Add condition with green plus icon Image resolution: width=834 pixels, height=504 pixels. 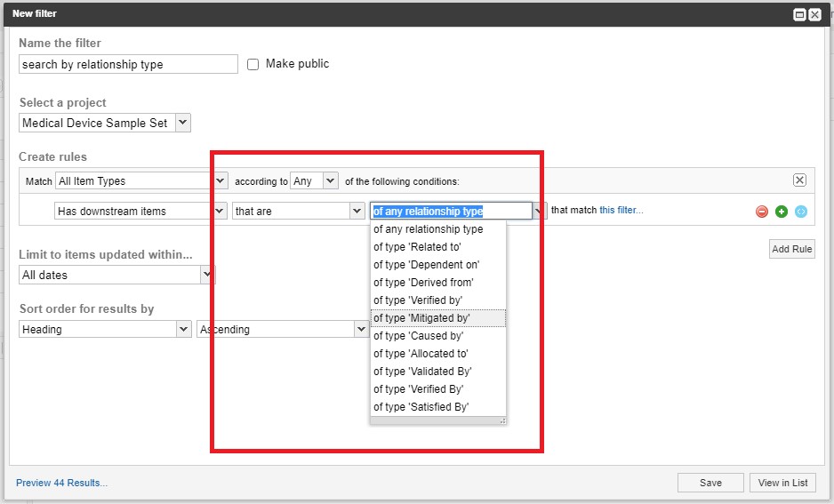(x=782, y=212)
